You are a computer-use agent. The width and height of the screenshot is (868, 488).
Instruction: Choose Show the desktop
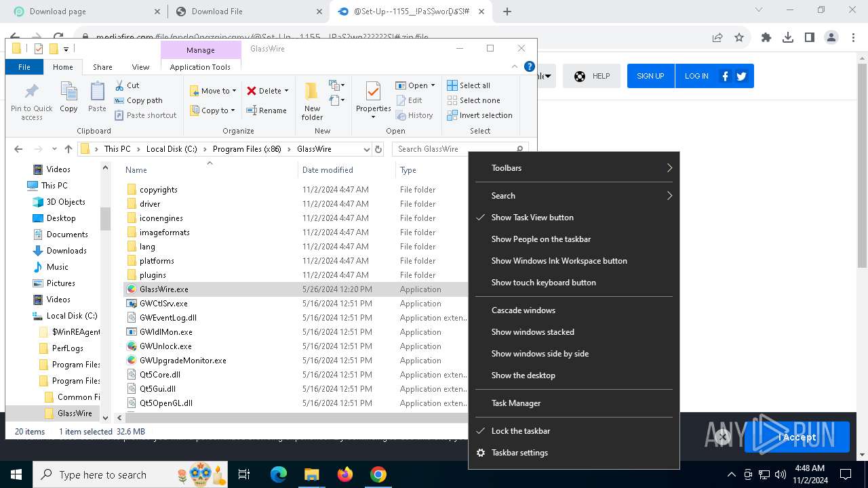(574, 375)
